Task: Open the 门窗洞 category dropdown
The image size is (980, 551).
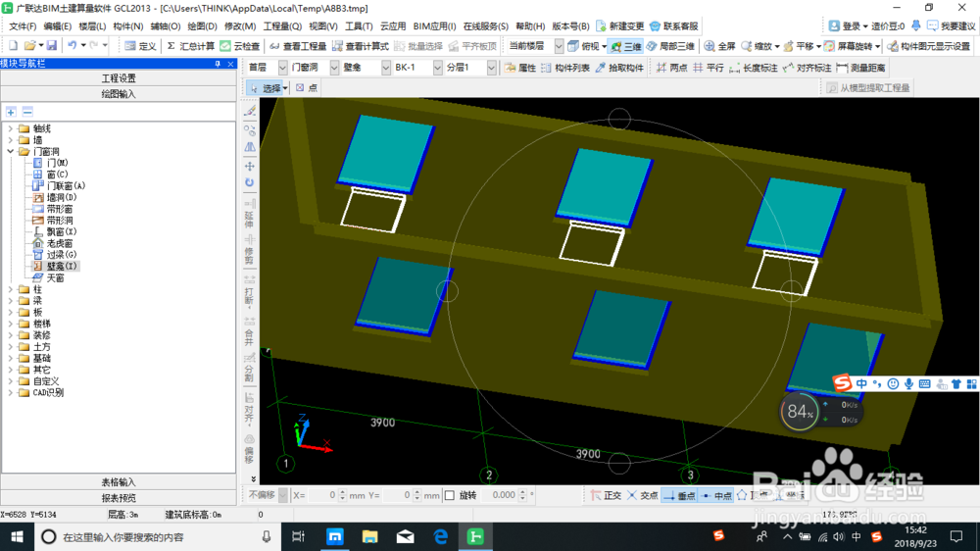Action: click(x=334, y=68)
